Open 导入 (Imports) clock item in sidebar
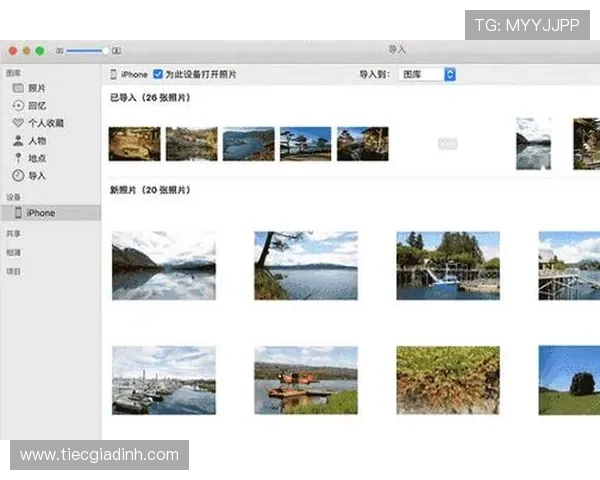Screen dimensions: 600x480 click(x=35, y=176)
